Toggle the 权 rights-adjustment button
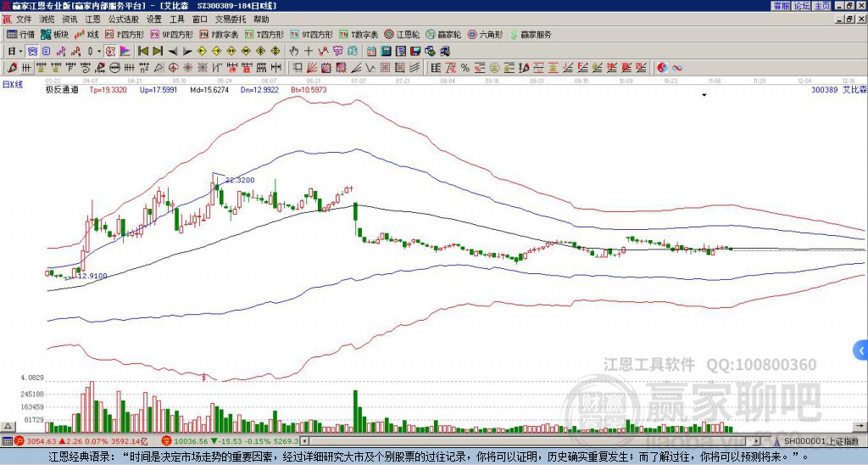The image size is (868, 465). click(110, 52)
